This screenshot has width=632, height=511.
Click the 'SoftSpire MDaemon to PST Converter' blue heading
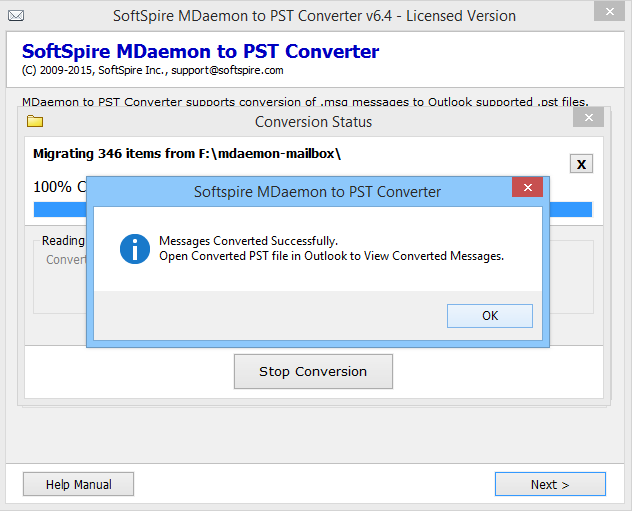pos(200,51)
